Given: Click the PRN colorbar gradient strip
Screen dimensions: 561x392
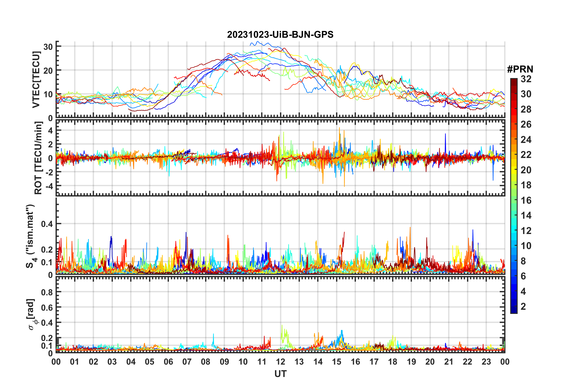Looking at the screenshot, I should (x=514, y=196).
